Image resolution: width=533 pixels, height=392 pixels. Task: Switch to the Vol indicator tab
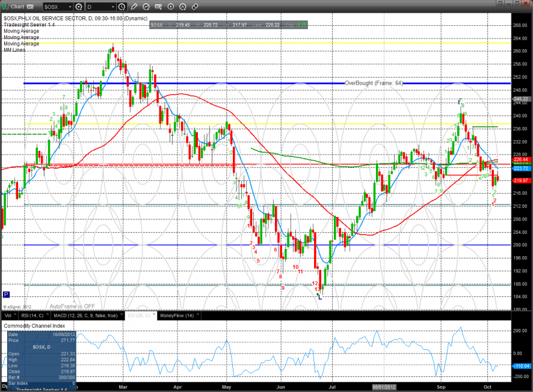click(8, 316)
